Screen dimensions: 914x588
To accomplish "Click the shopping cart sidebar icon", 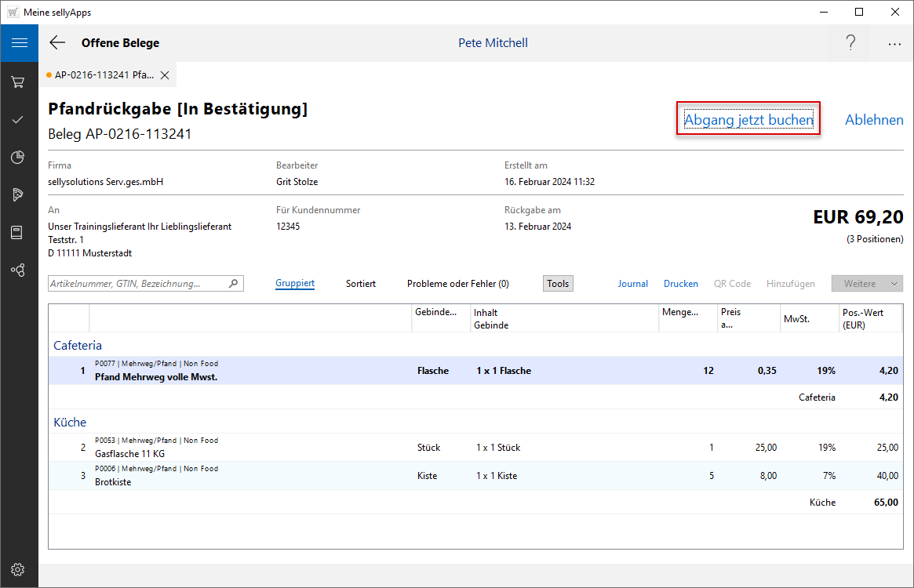I will click(19, 82).
